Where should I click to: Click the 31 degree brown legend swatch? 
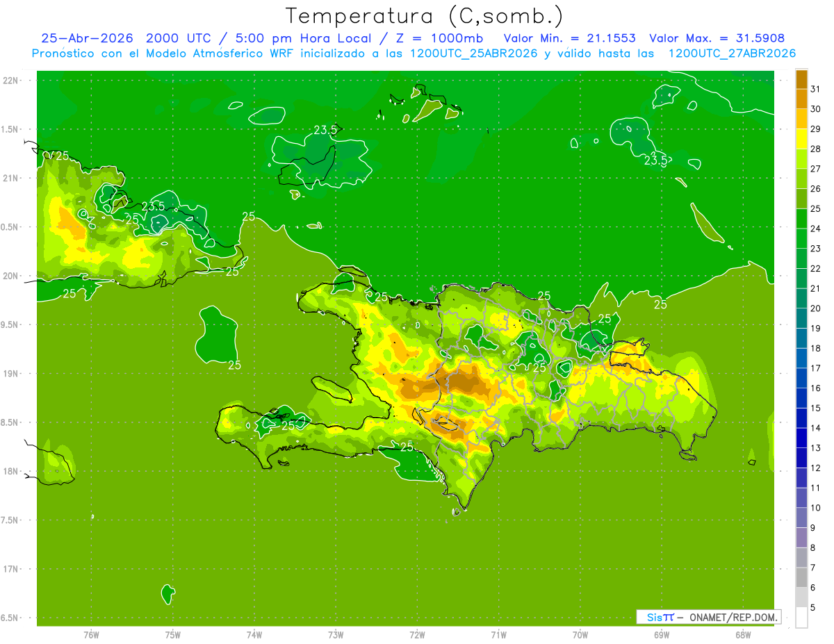pos(801,79)
